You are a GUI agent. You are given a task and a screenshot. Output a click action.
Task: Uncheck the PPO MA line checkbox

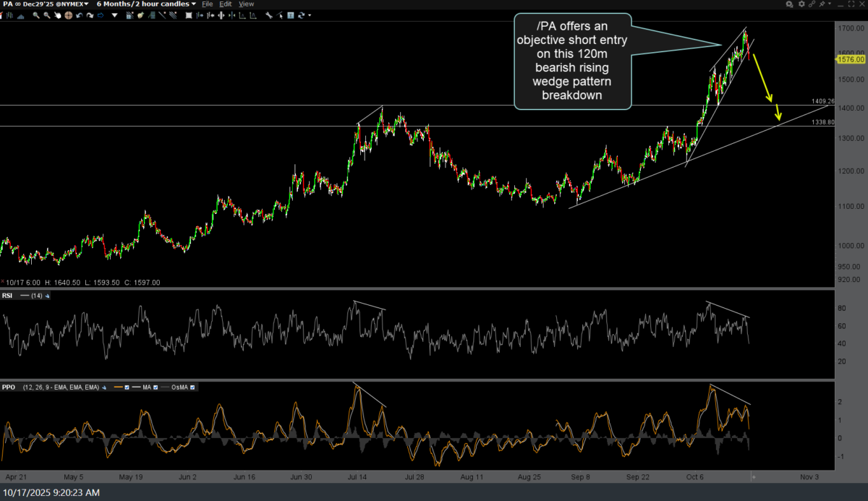(x=157, y=387)
